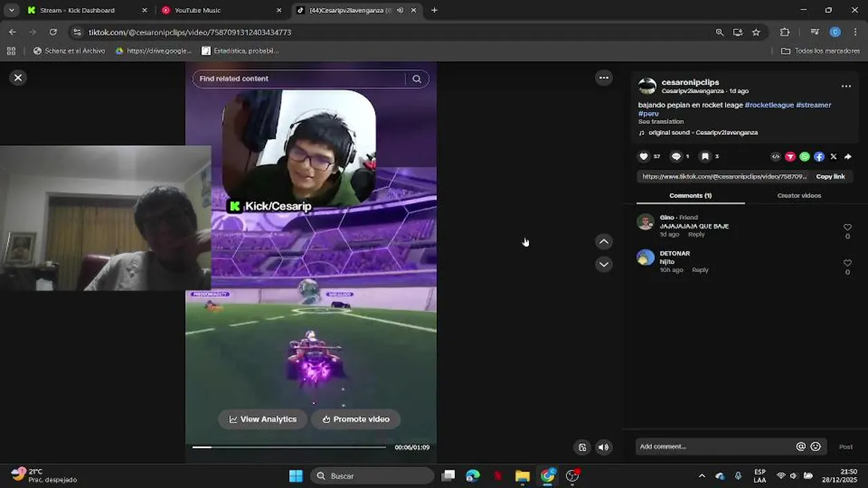Mute the TikTok tab audio icon
The height and width of the screenshot is (488, 868).
400,10
